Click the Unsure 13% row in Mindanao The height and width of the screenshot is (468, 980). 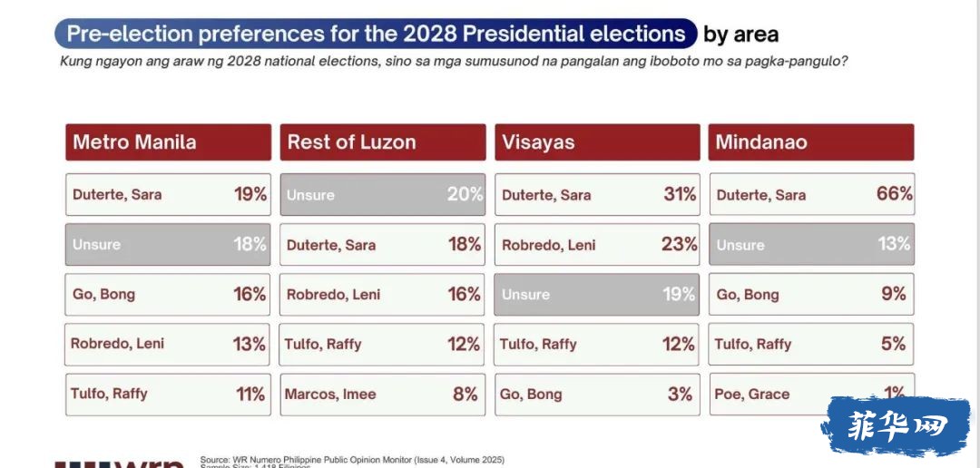[x=812, y=244]
